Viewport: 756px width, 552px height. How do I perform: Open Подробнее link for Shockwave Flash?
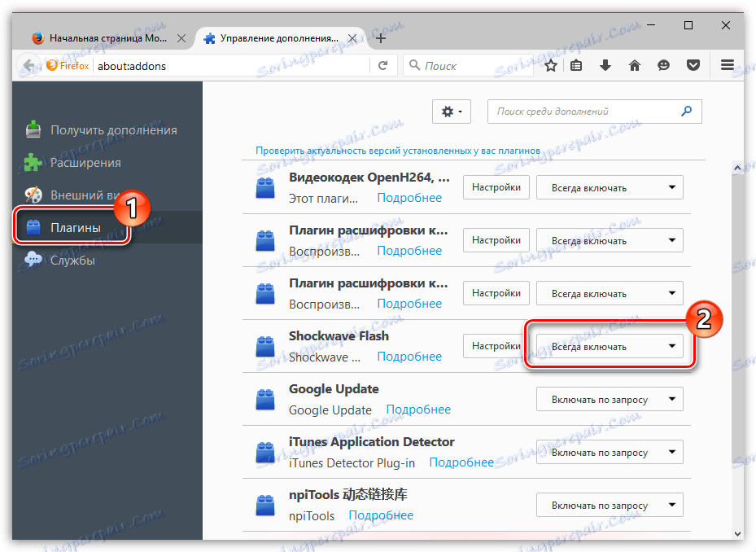pyautogui.click(x=409, y=357)
